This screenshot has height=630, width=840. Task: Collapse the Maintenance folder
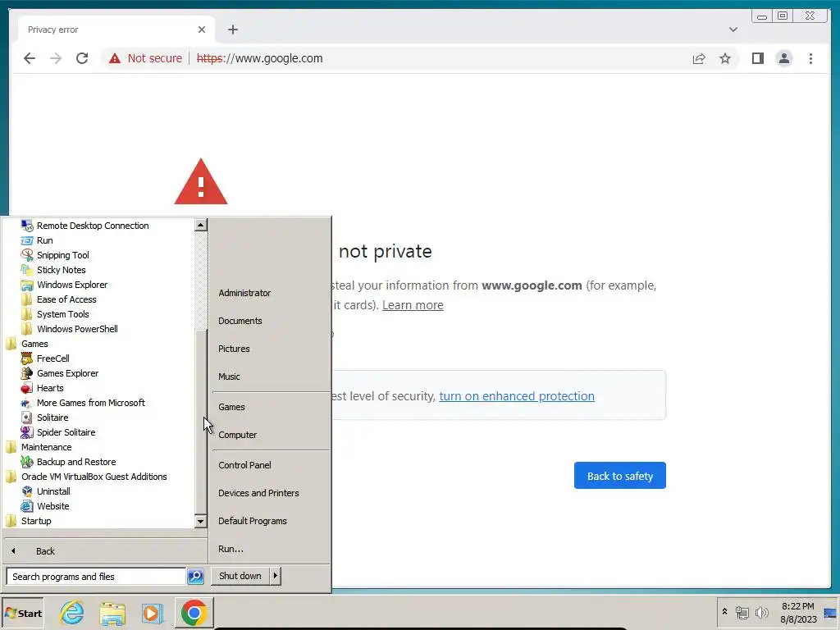46,447
